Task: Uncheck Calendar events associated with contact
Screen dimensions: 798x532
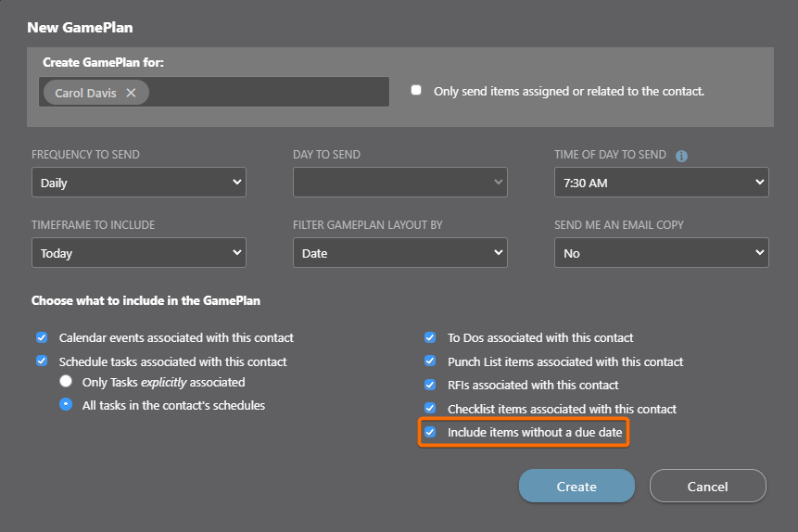Action: tap(42, 338)
